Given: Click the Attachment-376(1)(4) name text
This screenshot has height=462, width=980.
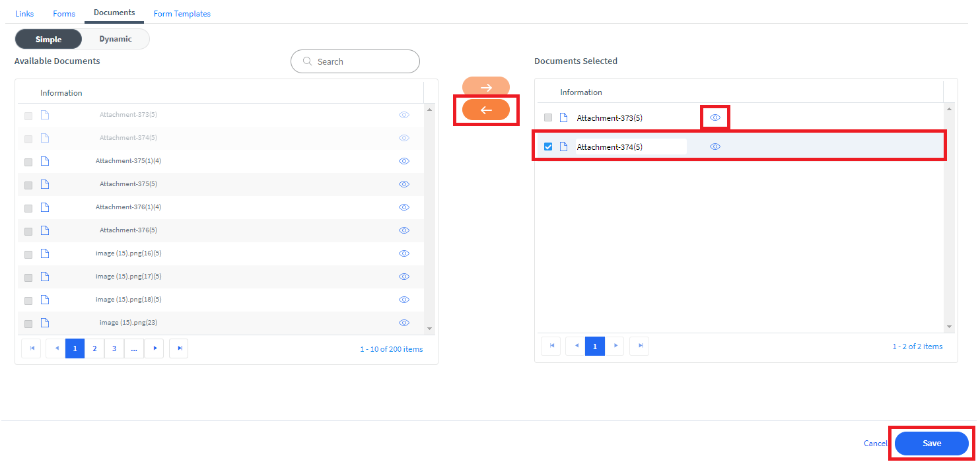Looking at the screenshot, I should [x=129, y=207].
